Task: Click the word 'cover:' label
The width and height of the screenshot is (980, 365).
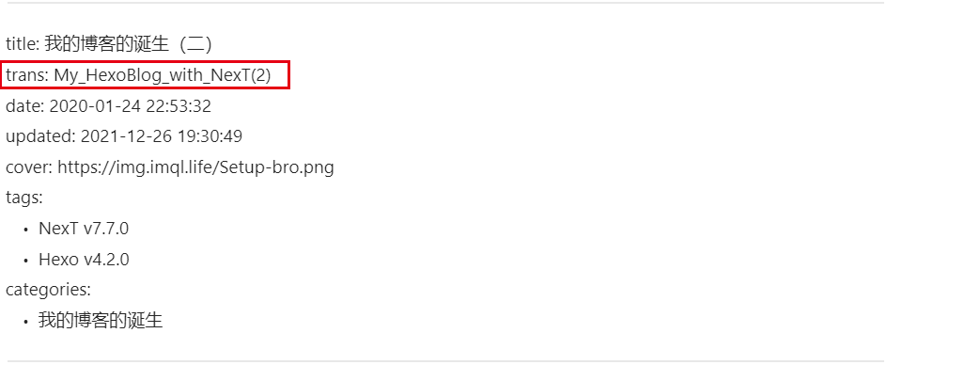Action: pyautogui.click(x=29, y=167)
